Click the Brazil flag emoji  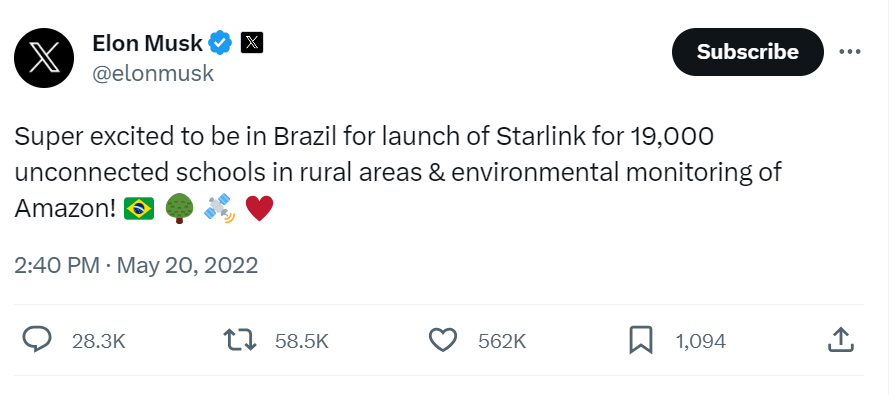140,209
